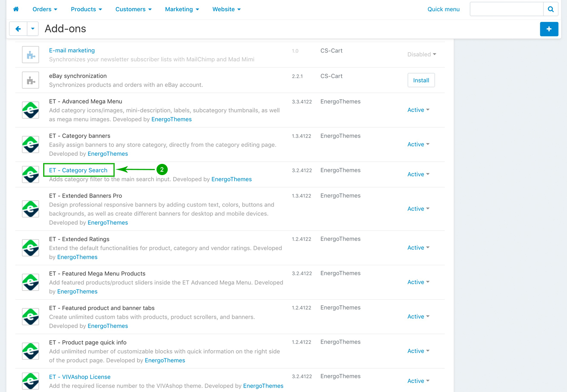The height and width of the screenshot is (392, 567).
Task: Open Active status dropdown for Extended Ratings
Action: tap(418, 248)
